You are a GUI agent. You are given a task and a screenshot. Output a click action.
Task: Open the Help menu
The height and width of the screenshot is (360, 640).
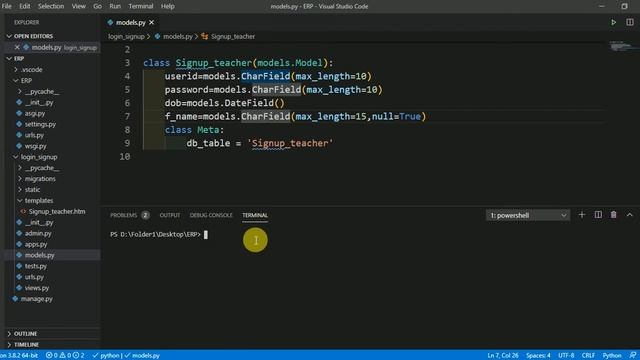click(167, 6)
